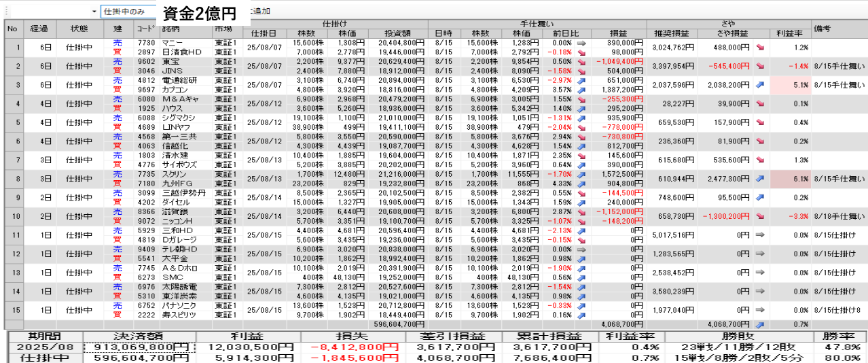Image resolution: width=868 pixels, height=363 pixels.
Task: Click gray flat arrow beside マニー's 0.00% change
Action: pyautogui.click(x=581, y=43)
